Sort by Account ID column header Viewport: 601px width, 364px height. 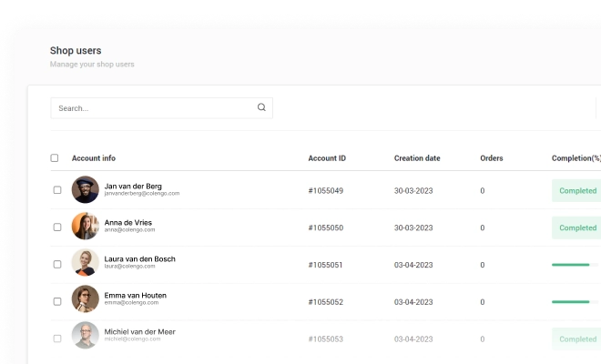[x=327, y=158]
